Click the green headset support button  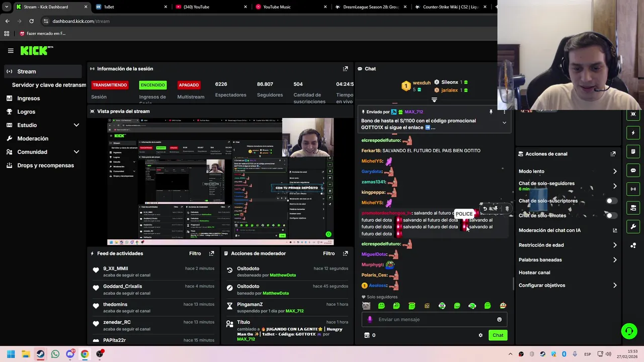click(629, 331)
